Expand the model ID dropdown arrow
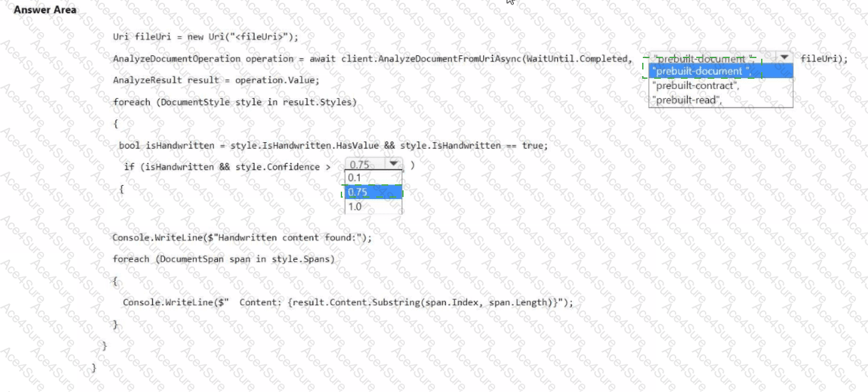868x392 pixels. [784, 58]
